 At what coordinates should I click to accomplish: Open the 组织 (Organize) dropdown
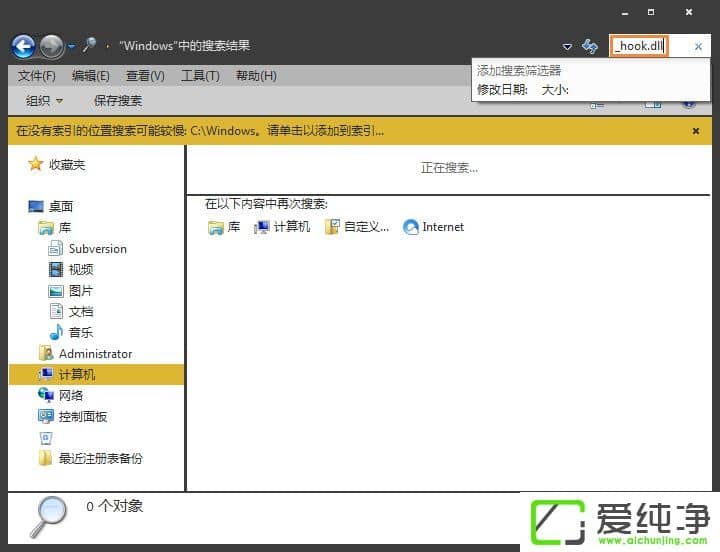point(45,101)
